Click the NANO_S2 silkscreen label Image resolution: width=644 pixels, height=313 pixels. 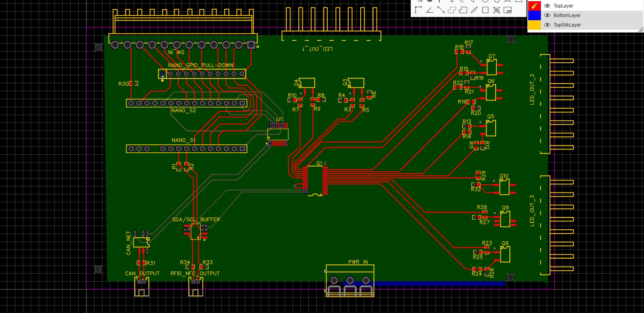point(183,111)
